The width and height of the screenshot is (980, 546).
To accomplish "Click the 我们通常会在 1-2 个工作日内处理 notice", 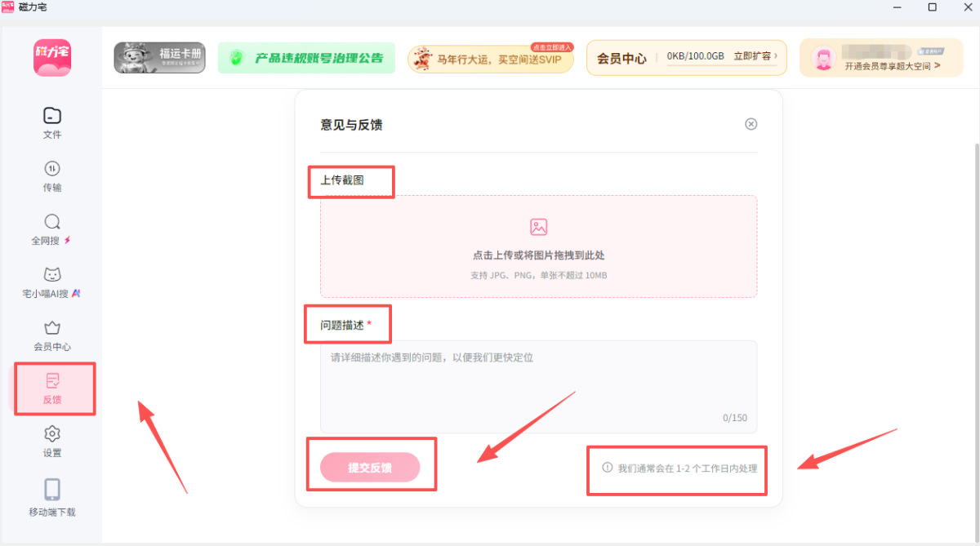I will (688, 468).
